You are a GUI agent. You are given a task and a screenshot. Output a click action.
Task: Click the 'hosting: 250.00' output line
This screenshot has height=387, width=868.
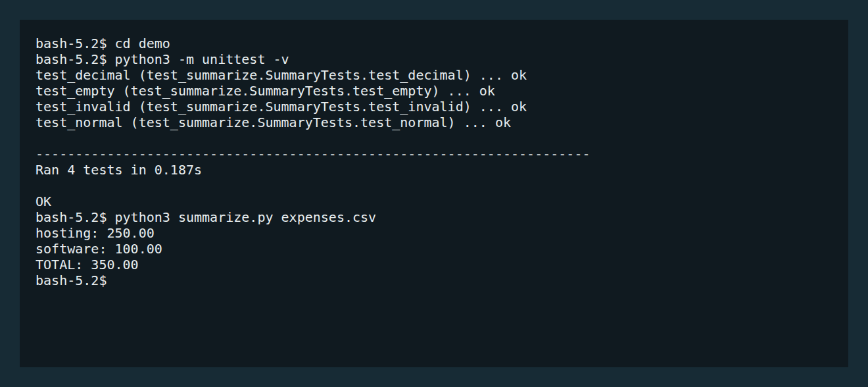[95, 234]
